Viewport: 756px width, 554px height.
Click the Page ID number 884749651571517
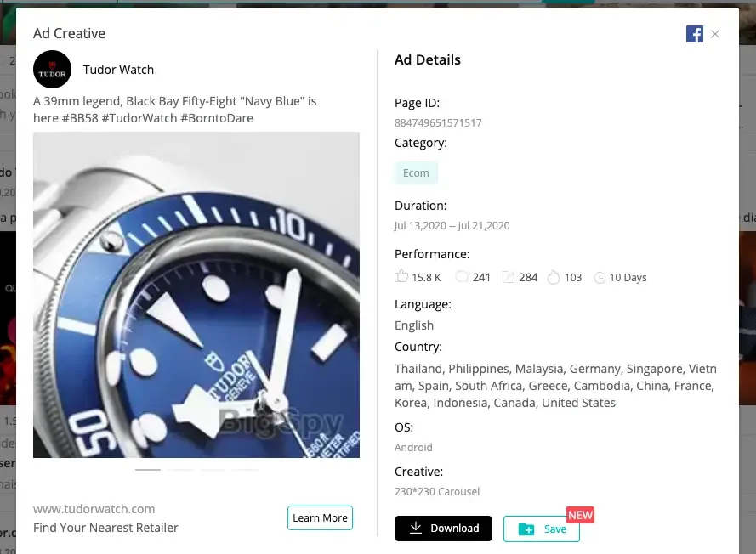tap(438, 122)
